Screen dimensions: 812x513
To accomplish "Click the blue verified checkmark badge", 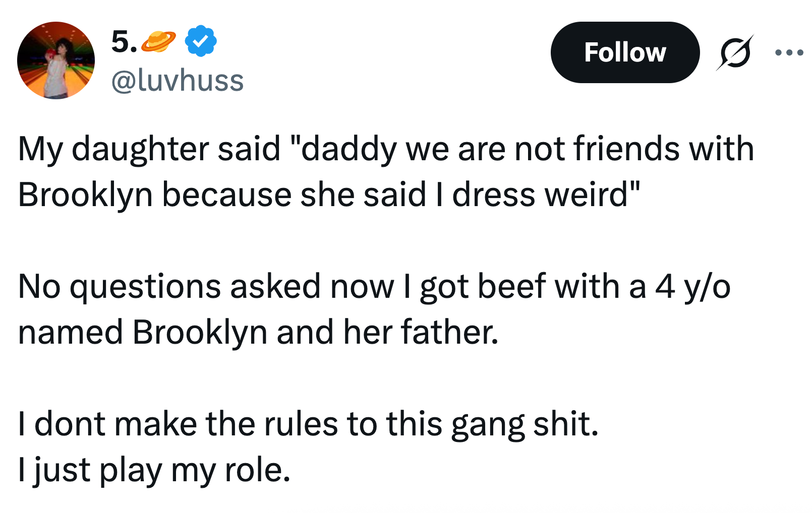I will [x=201, y=41].
